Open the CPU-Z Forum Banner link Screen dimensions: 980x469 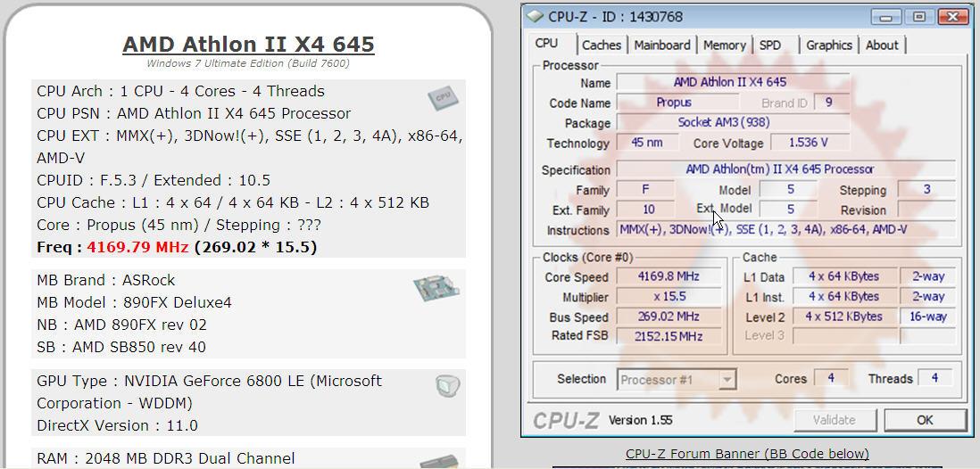(x=747, y=453)
